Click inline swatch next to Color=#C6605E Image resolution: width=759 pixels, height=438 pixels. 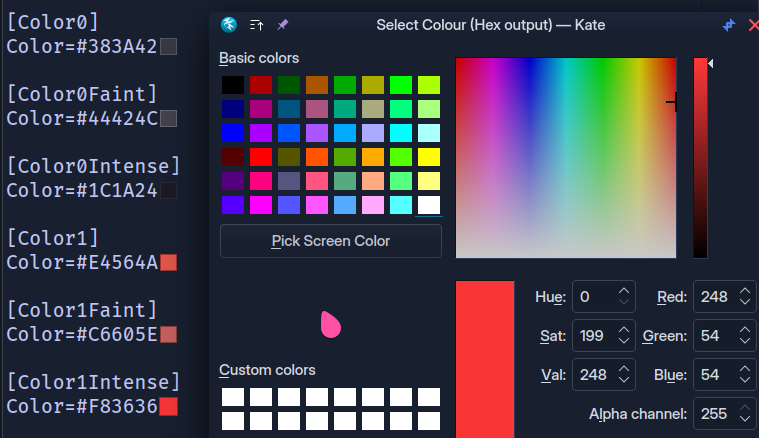tap(168, 334)
